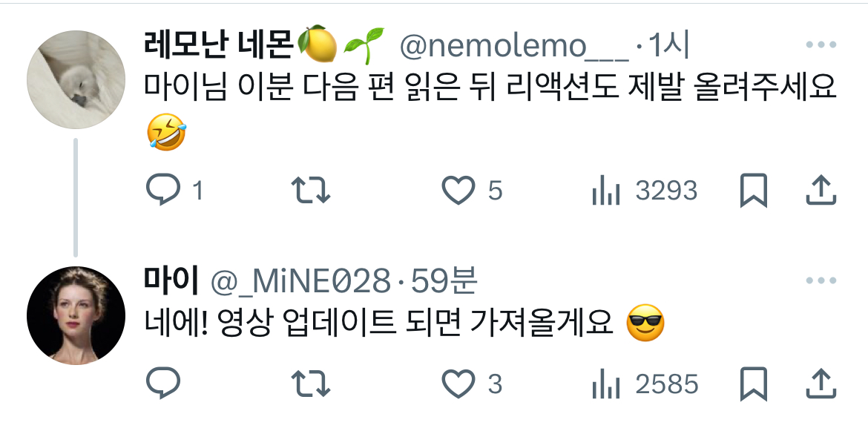Viewport: 868px width, 434px height.
Task: Open 마이's profile picture
Action: pyautogui.click(x=76, y=315)
